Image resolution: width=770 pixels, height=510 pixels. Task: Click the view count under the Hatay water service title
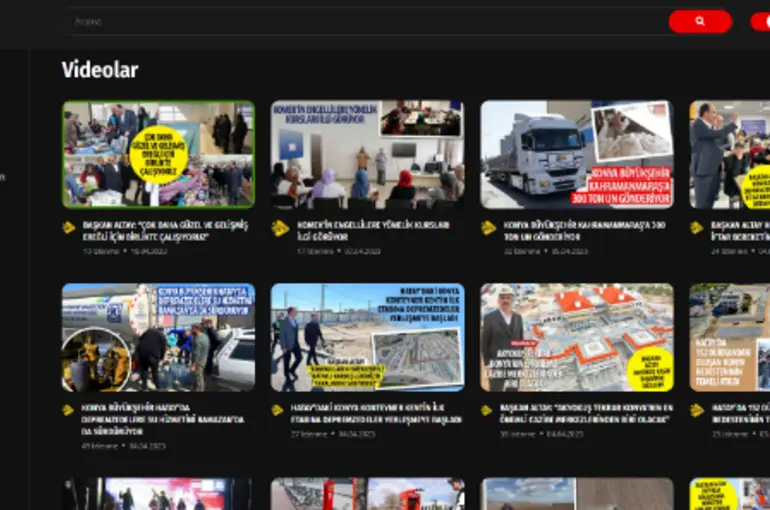[x=100, y=446]
